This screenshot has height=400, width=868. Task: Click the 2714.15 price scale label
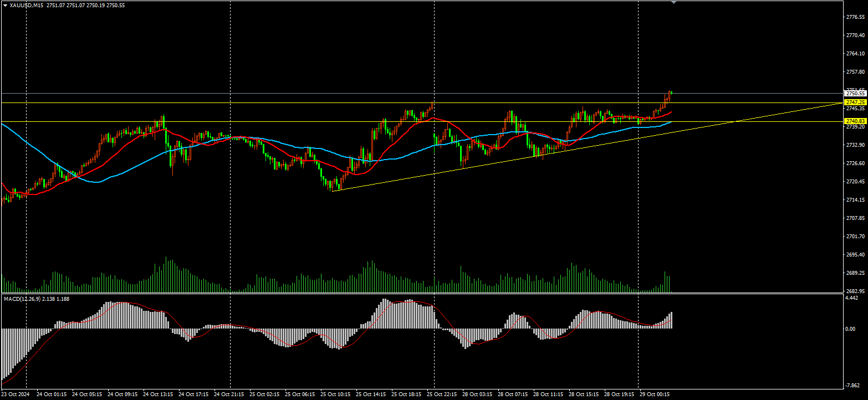[856, 200]
